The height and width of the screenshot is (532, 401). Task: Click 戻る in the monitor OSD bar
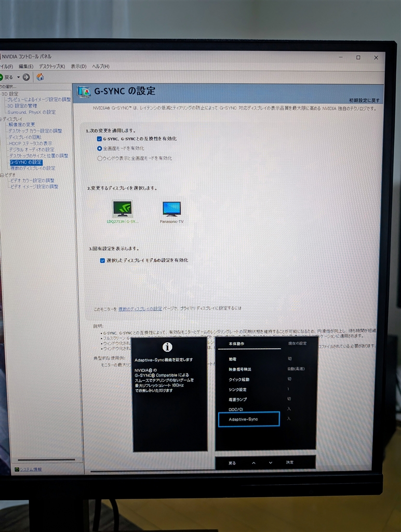coord(232,463)
